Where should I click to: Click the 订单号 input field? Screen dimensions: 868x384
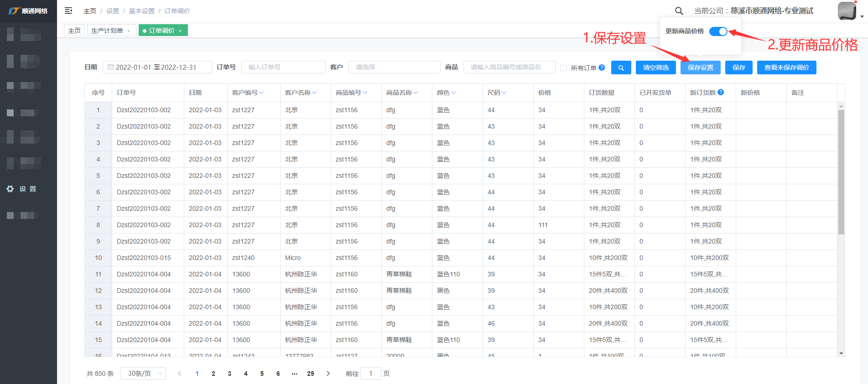pos(283,67)
